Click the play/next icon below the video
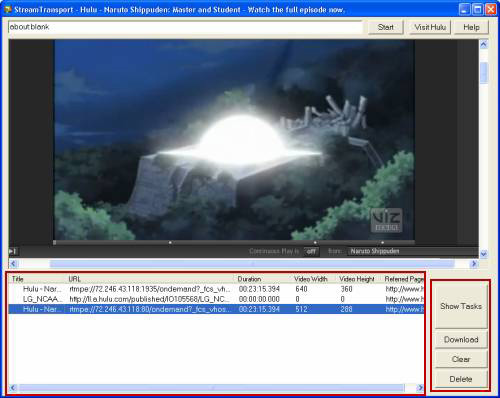 (x=12, y=251)
